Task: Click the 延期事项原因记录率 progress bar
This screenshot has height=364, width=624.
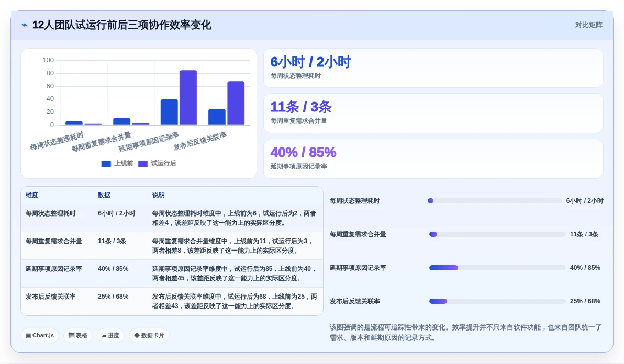Action: tap(497, 268)
